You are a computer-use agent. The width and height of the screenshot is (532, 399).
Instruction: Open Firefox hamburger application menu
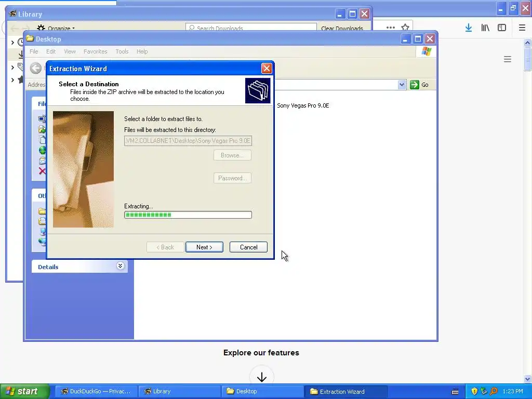(x=522, y=28)
